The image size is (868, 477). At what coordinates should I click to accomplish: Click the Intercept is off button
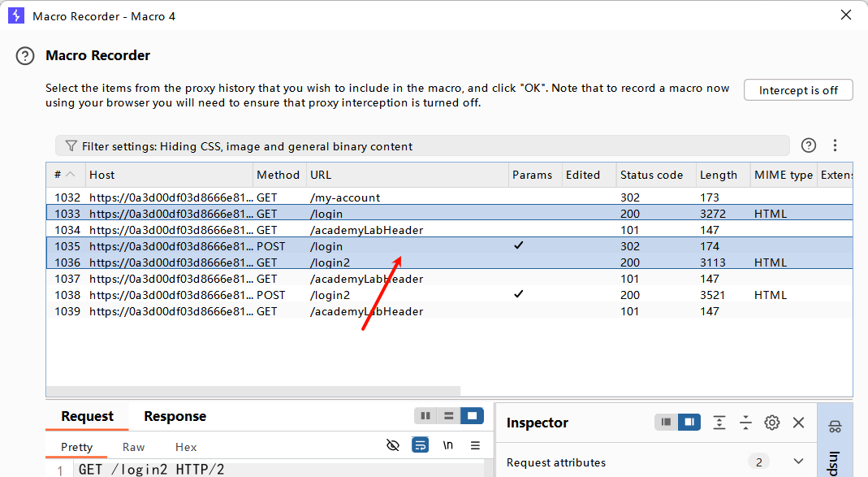(x=797, y=90)
